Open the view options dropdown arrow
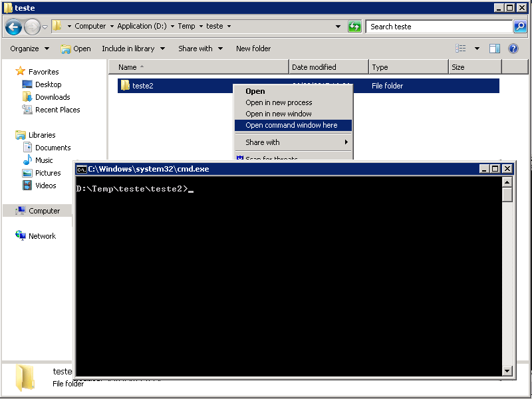The image size is (532, 399). (477, 49)
